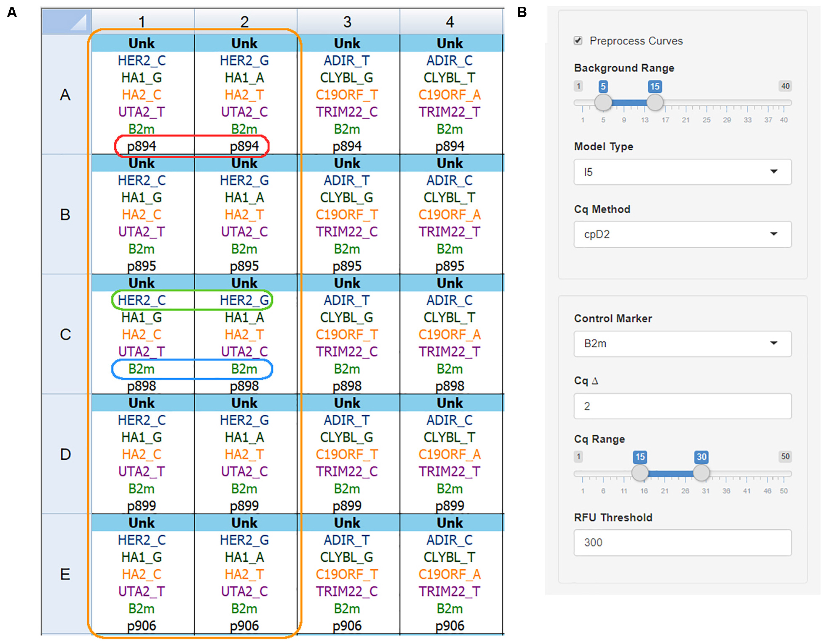Click UTA2_T in well D1

point(142,471)
